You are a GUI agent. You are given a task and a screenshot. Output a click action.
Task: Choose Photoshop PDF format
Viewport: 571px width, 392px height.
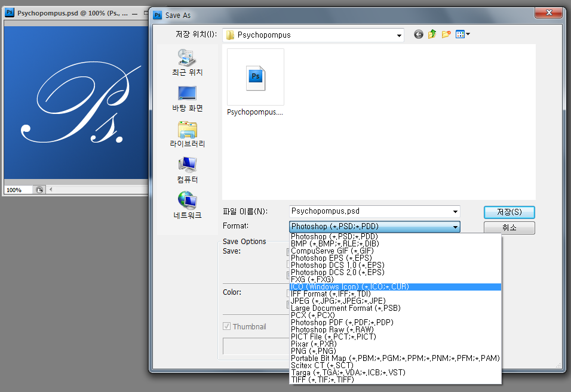click(395, 323)
